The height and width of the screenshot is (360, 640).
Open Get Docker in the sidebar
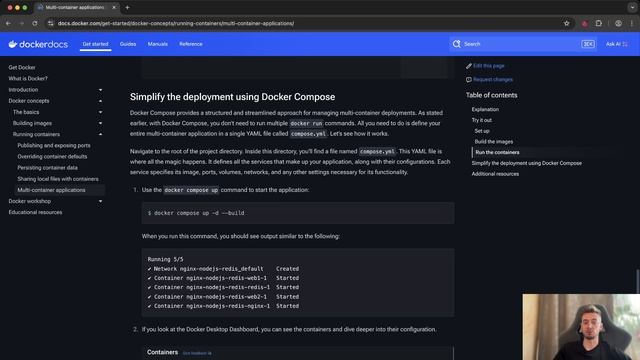pyautogui.click(x=22, y=67)
